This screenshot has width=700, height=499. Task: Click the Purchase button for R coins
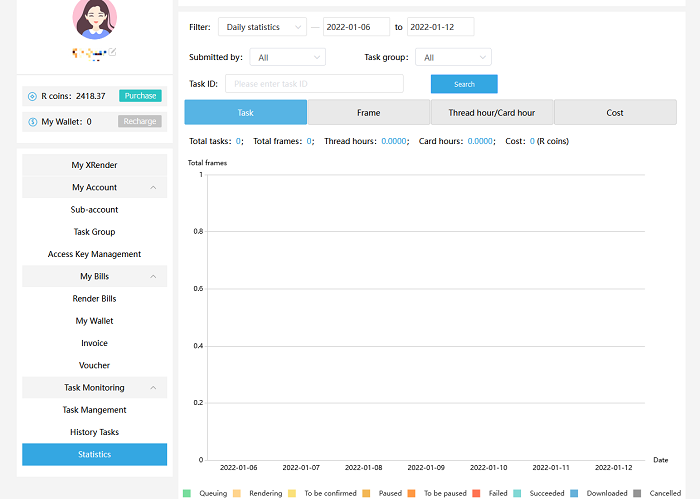pos(140,96)
